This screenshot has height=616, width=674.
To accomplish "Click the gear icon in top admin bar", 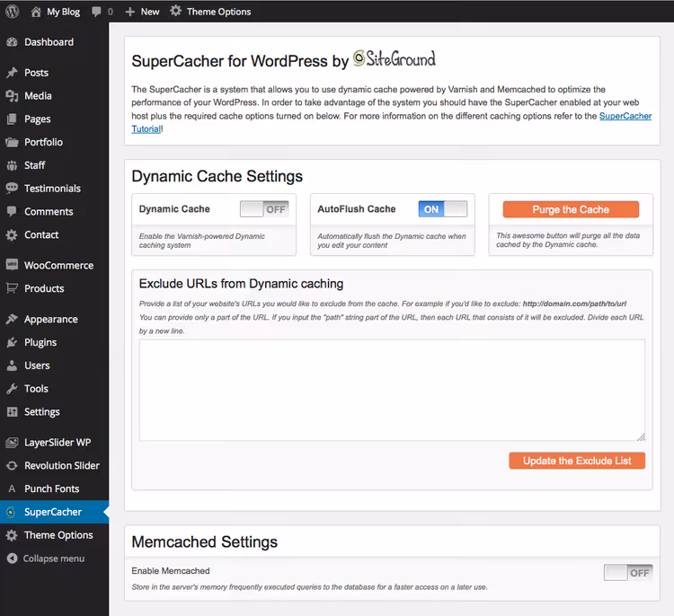I will (x=175, y=11).
